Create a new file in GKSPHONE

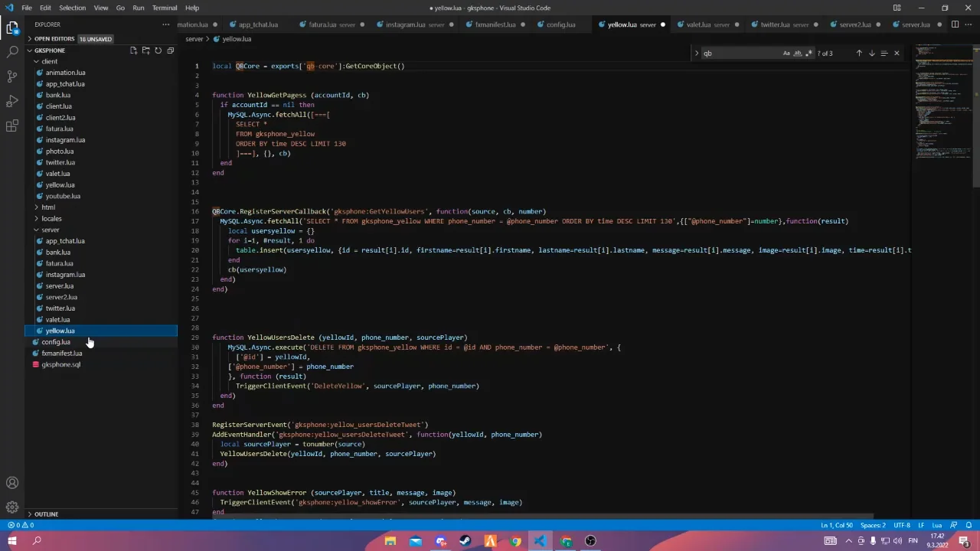[x=133, y=51]
